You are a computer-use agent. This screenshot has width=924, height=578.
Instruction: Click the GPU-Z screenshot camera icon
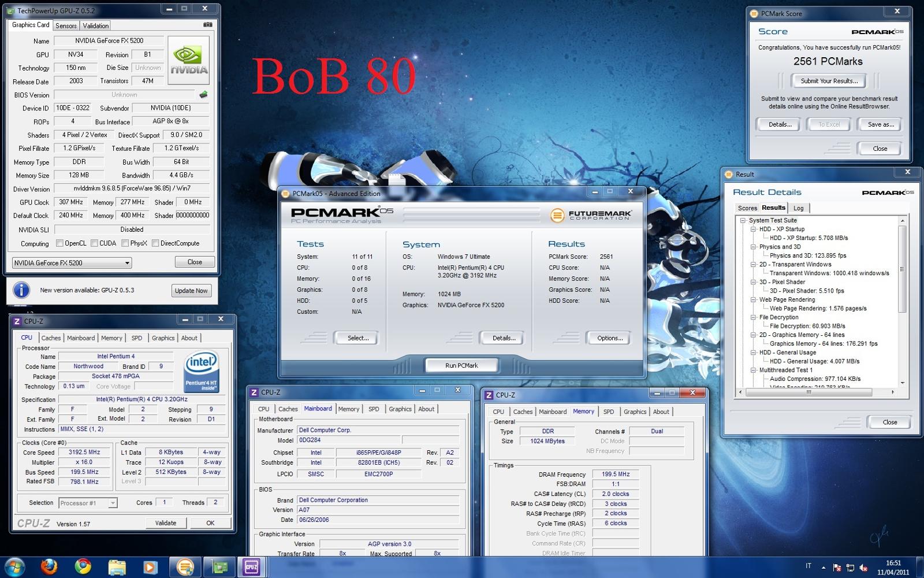(x=208, y=25)
